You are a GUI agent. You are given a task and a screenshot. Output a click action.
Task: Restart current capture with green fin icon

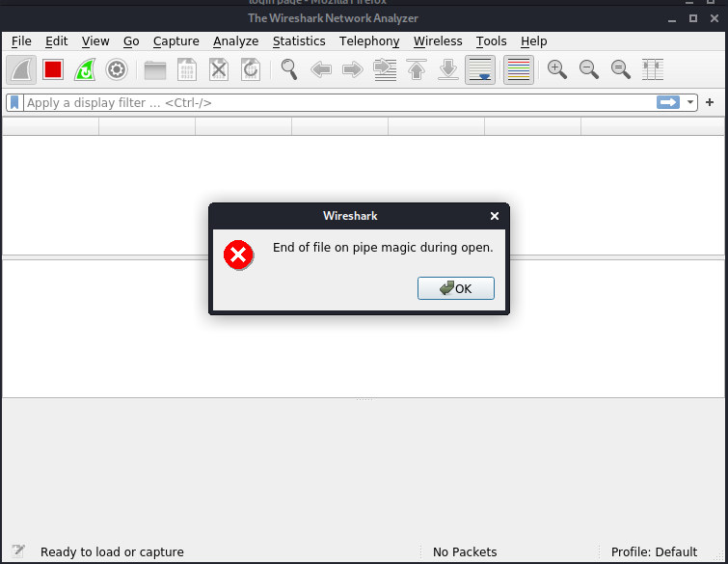85,70
